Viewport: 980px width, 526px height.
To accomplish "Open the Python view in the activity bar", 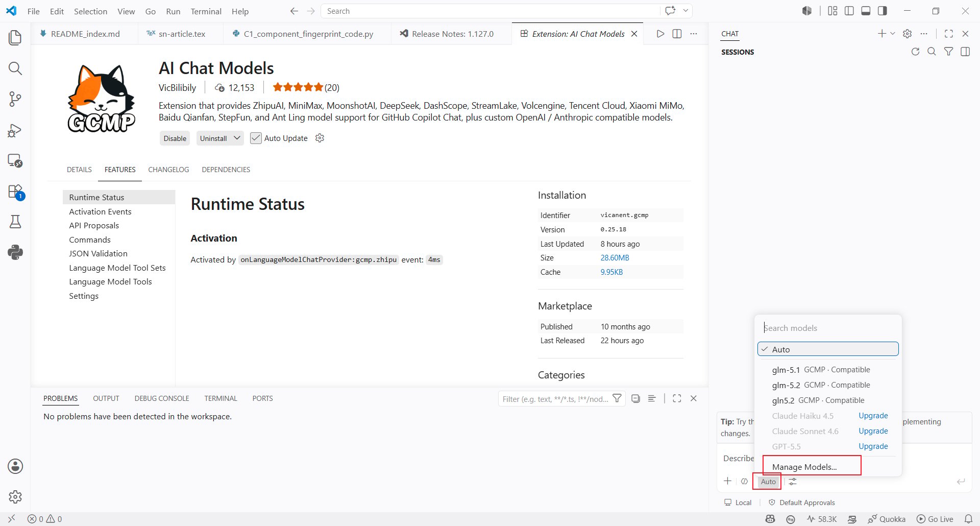I will [x=15, y=252].
